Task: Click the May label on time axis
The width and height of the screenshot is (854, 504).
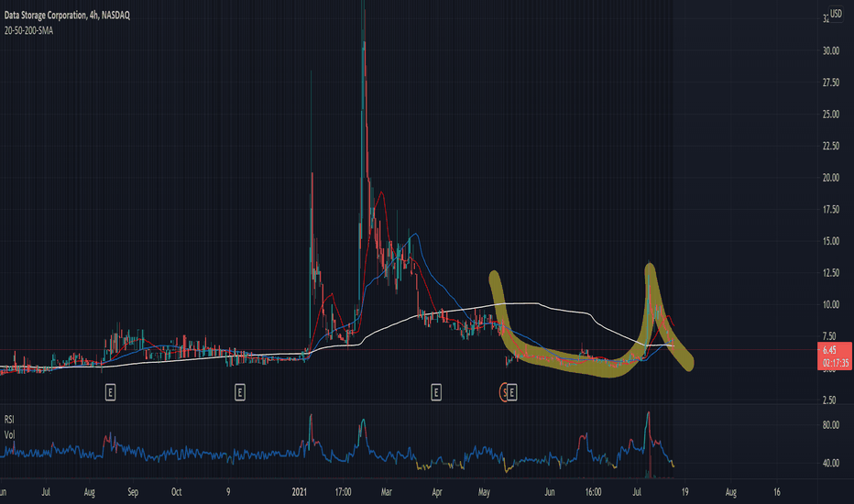Action: click(x=484, y=492)
